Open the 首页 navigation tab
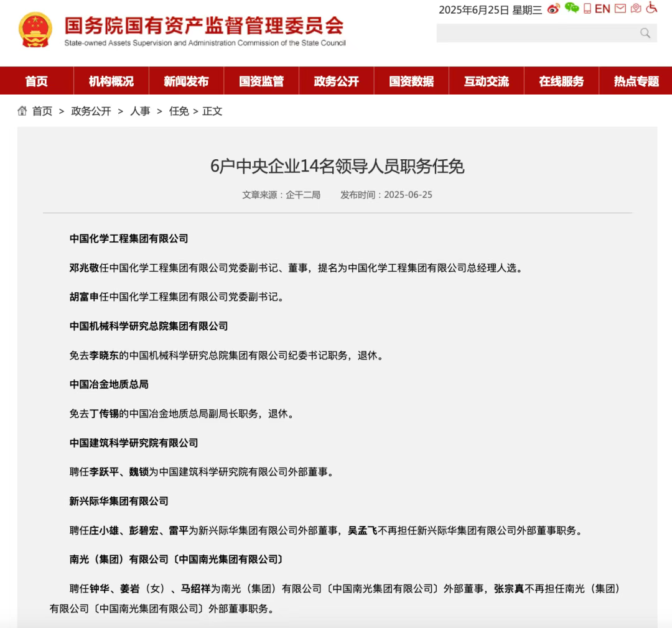This screenshot has height=628, width=672. click(x=37, y=81)
